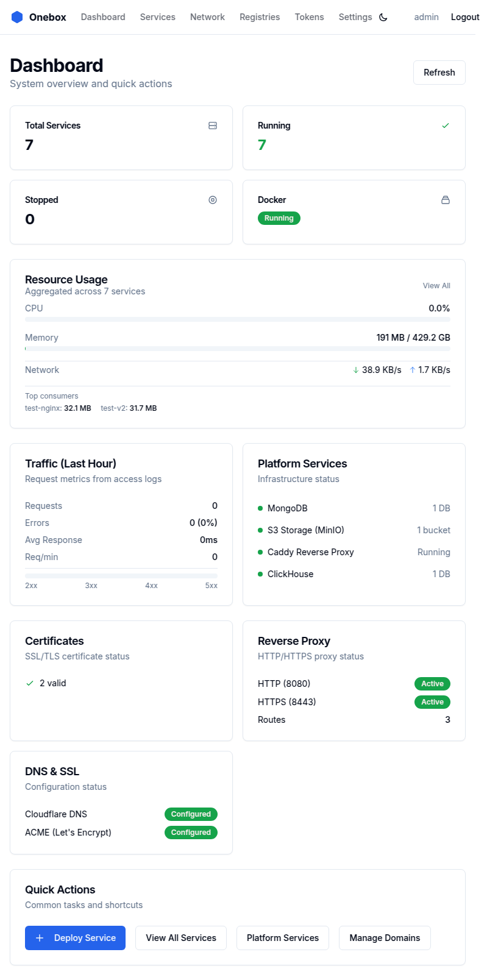This screenshot has width=487, height=980.
Task: Toggle dark mode with the moon icon
Action: point(383,17)
